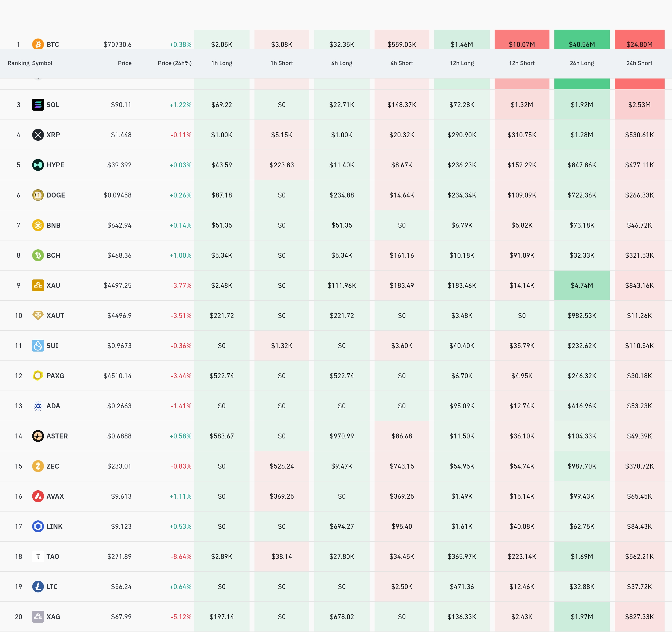Click the BNB coin icon
Viewport: 672px width, 632px height.
point(38,225)
